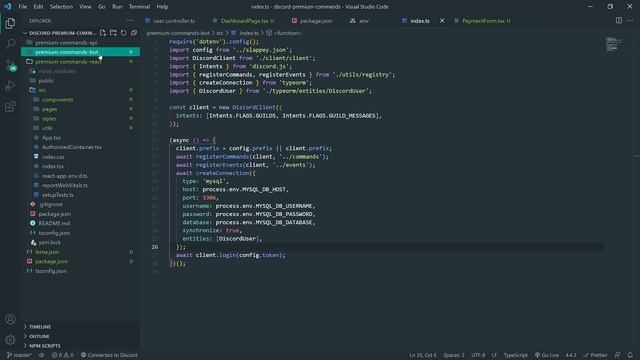Expand the Timeline section
The image size is (640, 360).
tap(81, 327)
